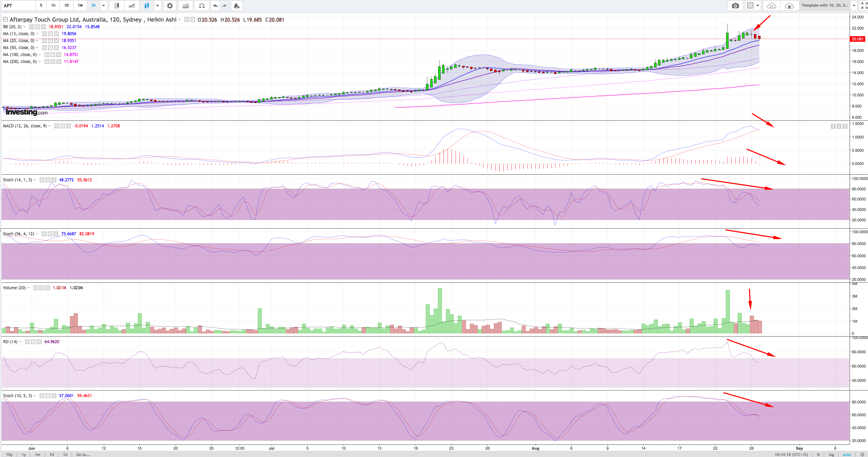Open the template list dropdown arrow
This screenshot has height=457, width=868.
click(854, 6)
